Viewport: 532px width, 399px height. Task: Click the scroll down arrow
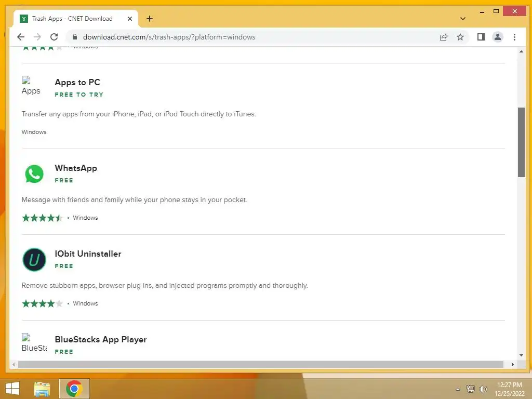[521, 355]
